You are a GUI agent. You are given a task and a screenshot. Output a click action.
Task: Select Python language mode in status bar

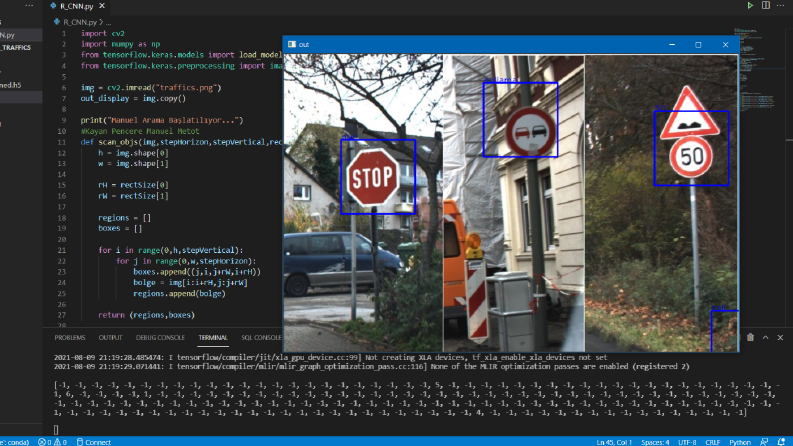[x=740, y=442]
